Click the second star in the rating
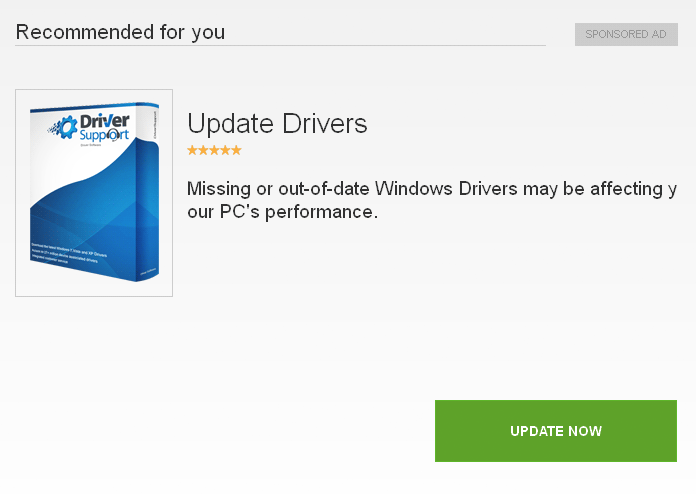Screen dimensions: 696x494 point(203,150)
